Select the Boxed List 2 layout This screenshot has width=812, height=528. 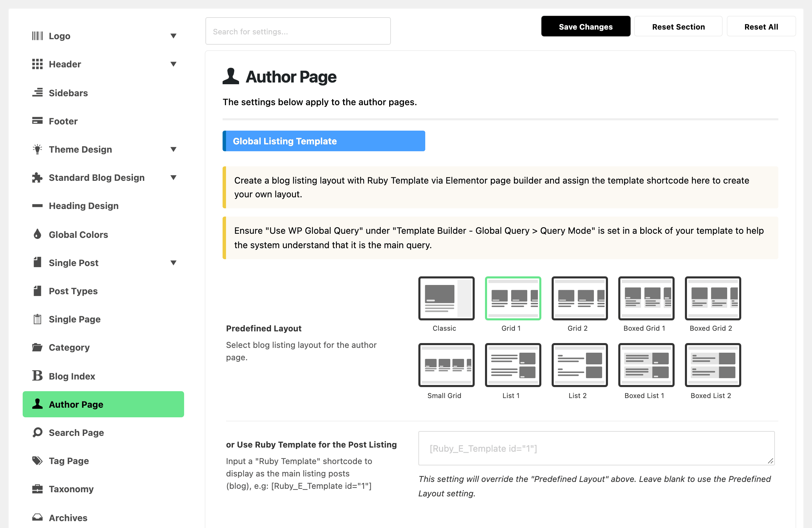[x=713, y=365]
